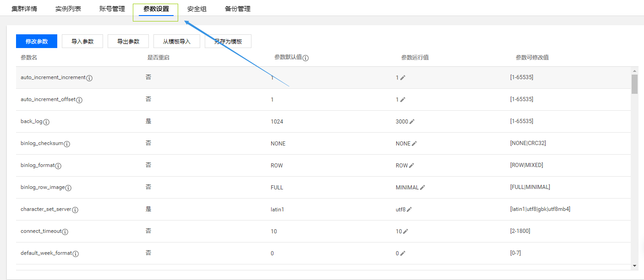This screenshot has width=644, height=280.
Task: Click parameter name binlog_row_image
Action: click(x=43, y=188)
